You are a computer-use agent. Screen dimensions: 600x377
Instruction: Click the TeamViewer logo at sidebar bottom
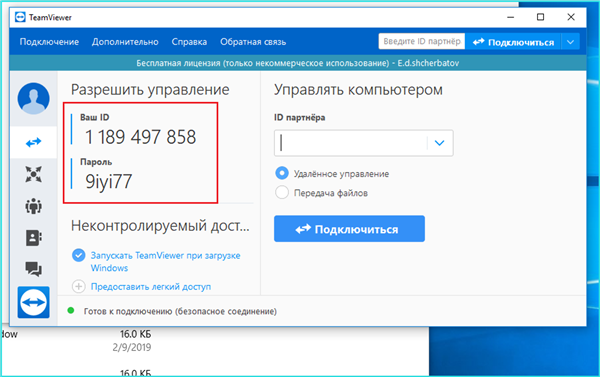[x=34, y=302]
